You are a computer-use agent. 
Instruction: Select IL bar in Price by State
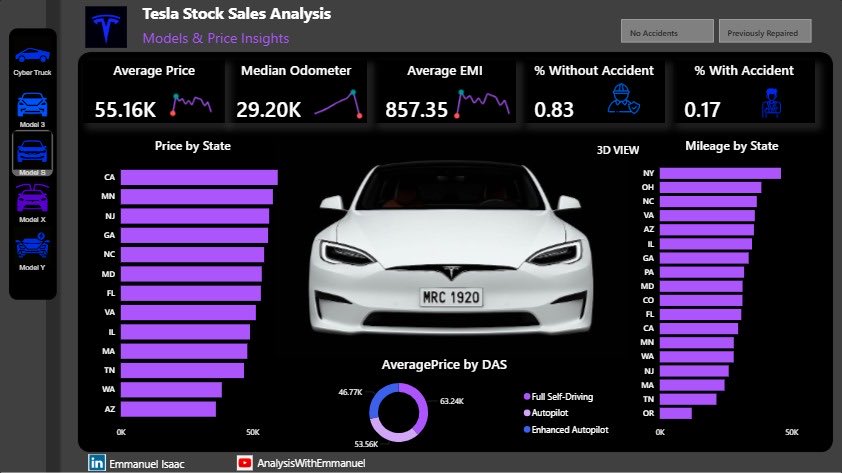(185, 332)
